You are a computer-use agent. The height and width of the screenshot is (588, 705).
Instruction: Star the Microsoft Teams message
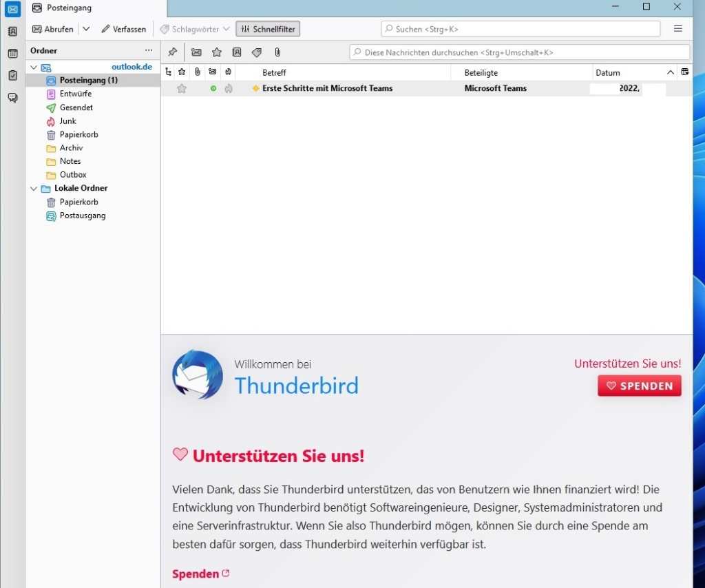tap(182, 89)
